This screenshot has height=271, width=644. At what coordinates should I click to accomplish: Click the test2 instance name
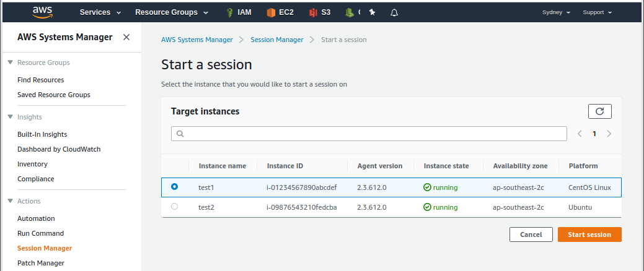[x=206, y=207]
